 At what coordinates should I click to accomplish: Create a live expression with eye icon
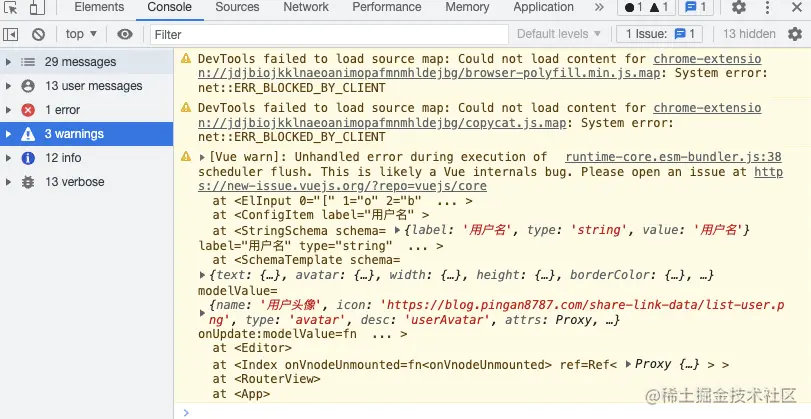(x=125, y=34)
